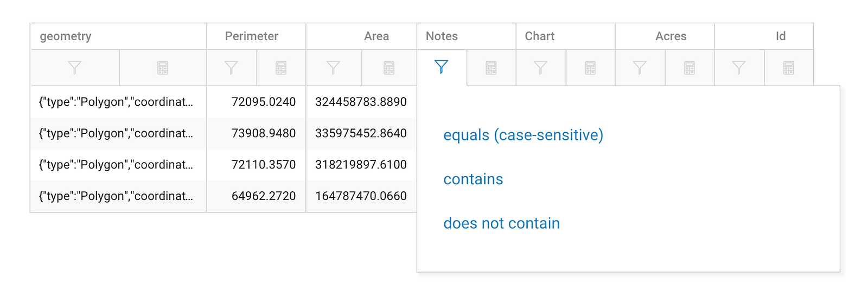Choose the equals (case-sensitive) filter option

[x=523, y=135]
